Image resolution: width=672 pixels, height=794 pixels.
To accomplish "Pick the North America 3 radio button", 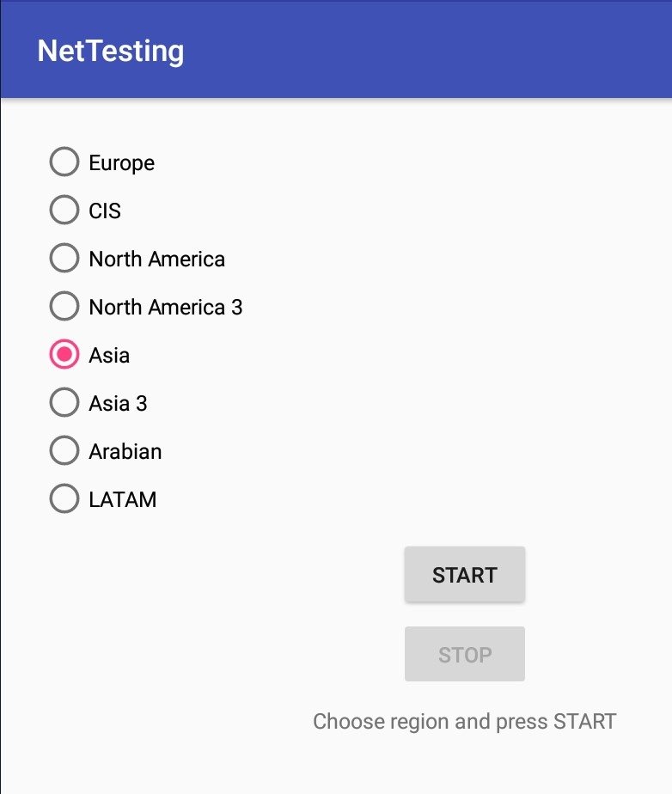I will [64, 307].
